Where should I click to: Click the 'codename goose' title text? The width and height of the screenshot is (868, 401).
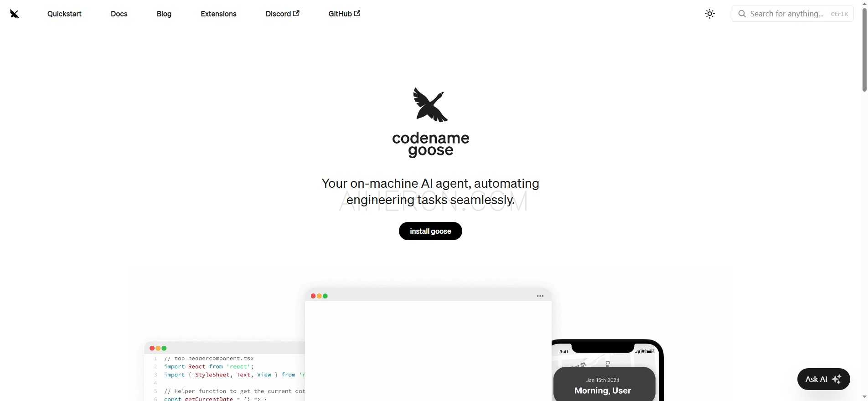coord(431,144)
